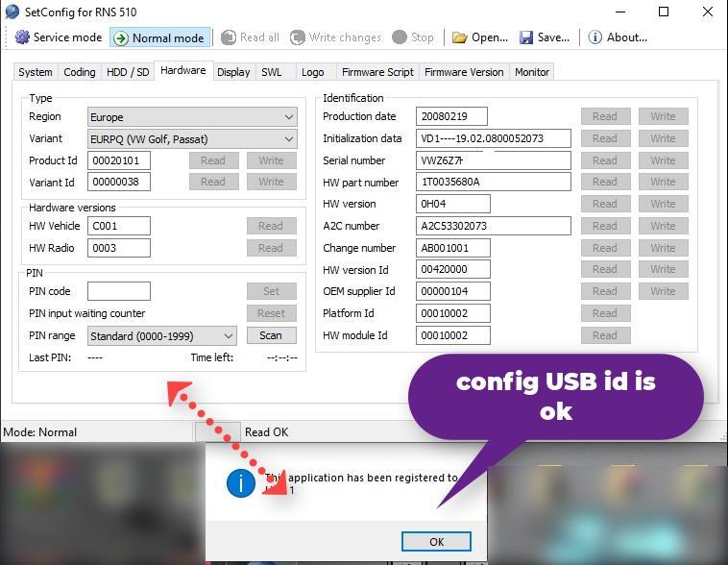This screenshot has width=728, height=565.
Task: Go to the Monitor tab
Action: 532,72
